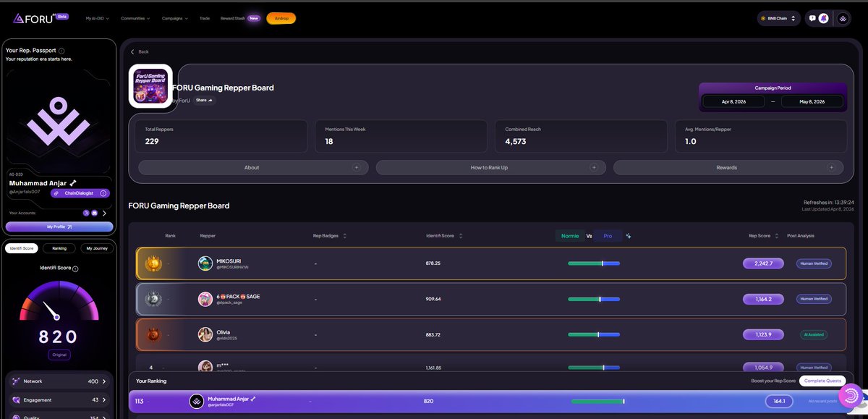
Task: Click the sparkle icon next to Pro toggle
Action: click(628, 235)
